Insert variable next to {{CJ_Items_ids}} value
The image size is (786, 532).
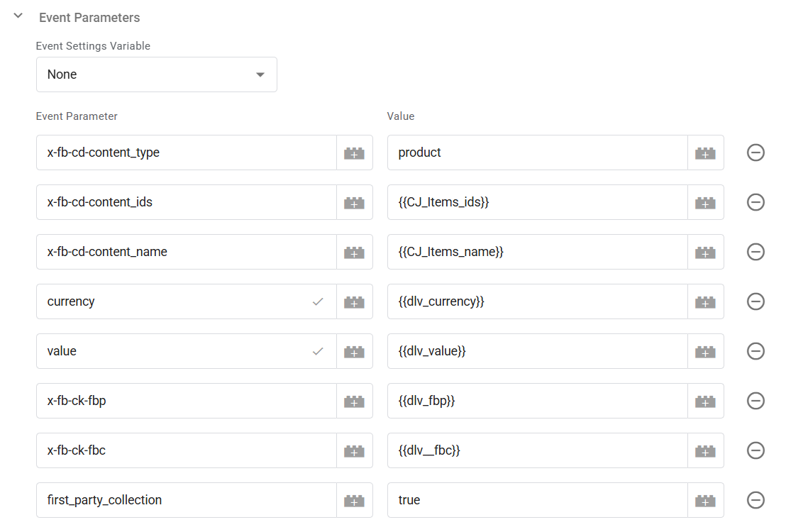(x=705, y=202)
